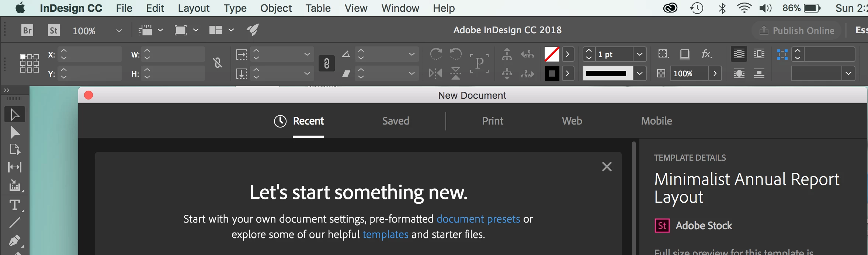
Task: Toggle constrain proportions for width and height
Action: [218, 63]
